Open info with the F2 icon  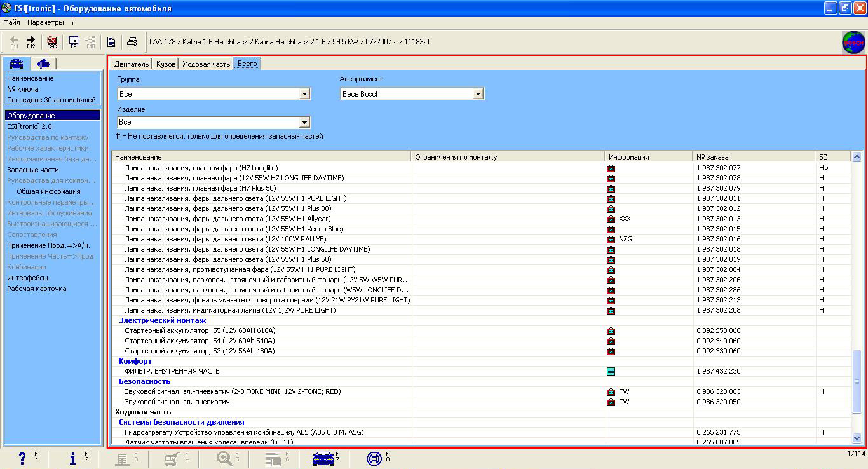[72, 458]
